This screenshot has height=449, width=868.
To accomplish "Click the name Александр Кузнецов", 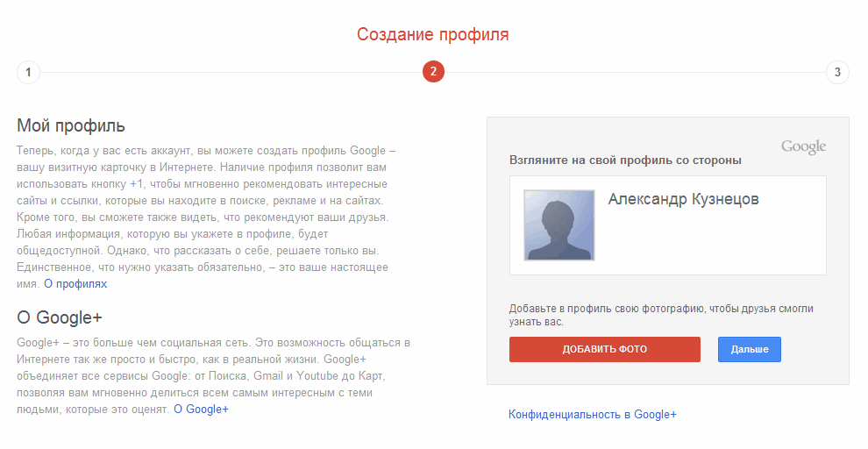I will (684, 199).
